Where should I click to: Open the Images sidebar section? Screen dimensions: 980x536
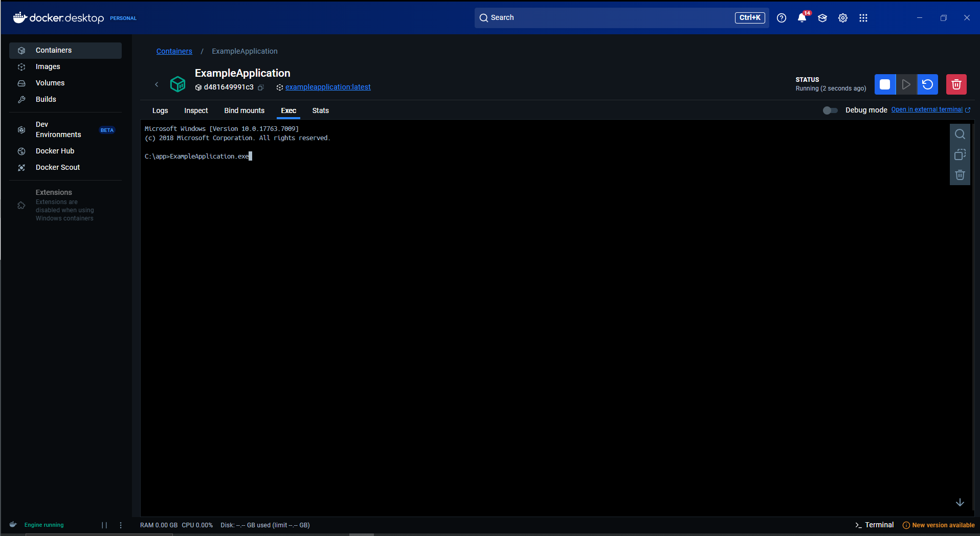click(65, 66)
